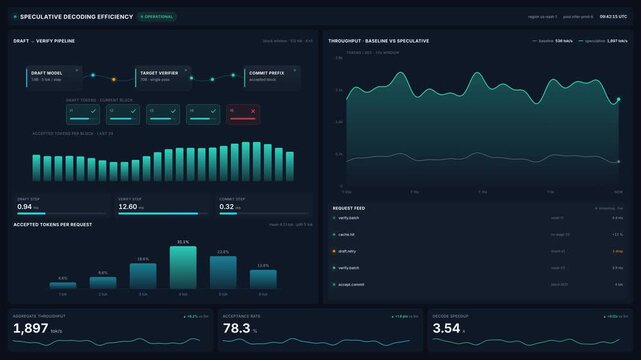Click the rightmost histogram bar in Accepted Tokens Per Request
Image resolution: width=641 pixels, height=360 pixels.
pyautogui.click(x=263, y=279)
